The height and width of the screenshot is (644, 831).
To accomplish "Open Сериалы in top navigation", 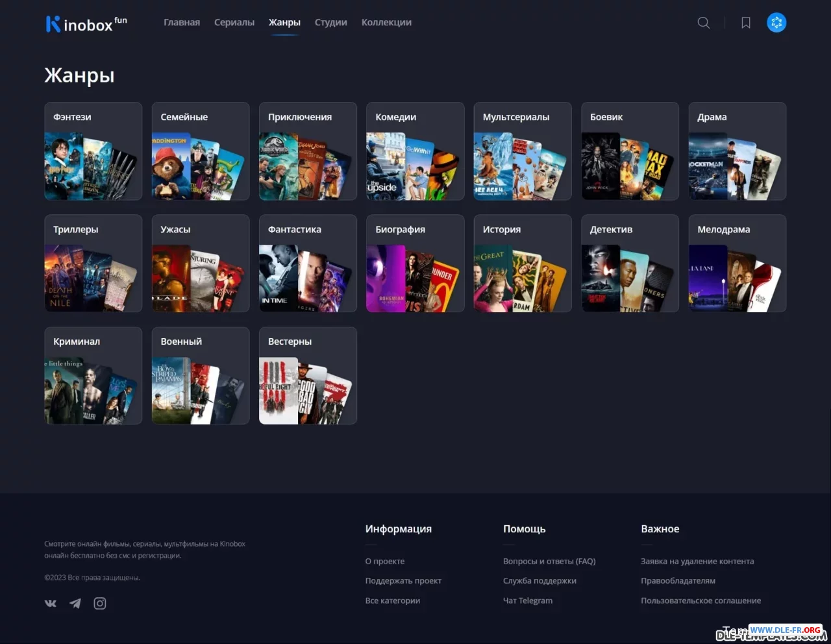I will click(x=234, y=22).
